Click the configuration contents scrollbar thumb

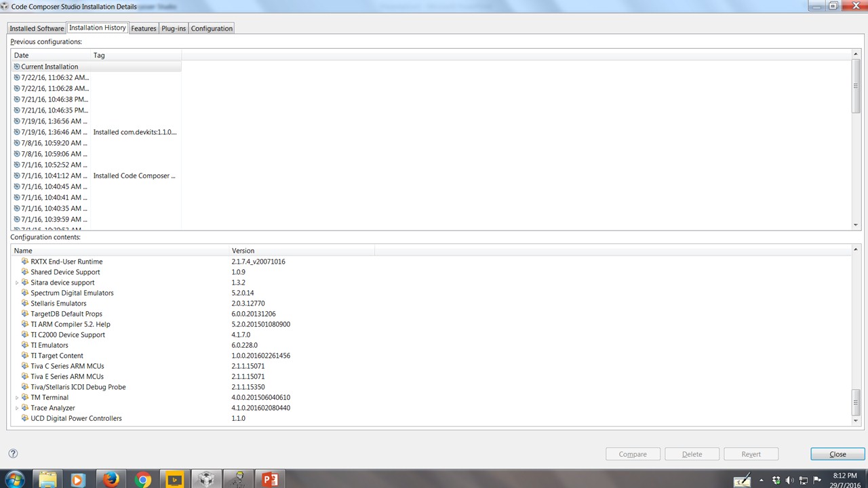[856, 403]
